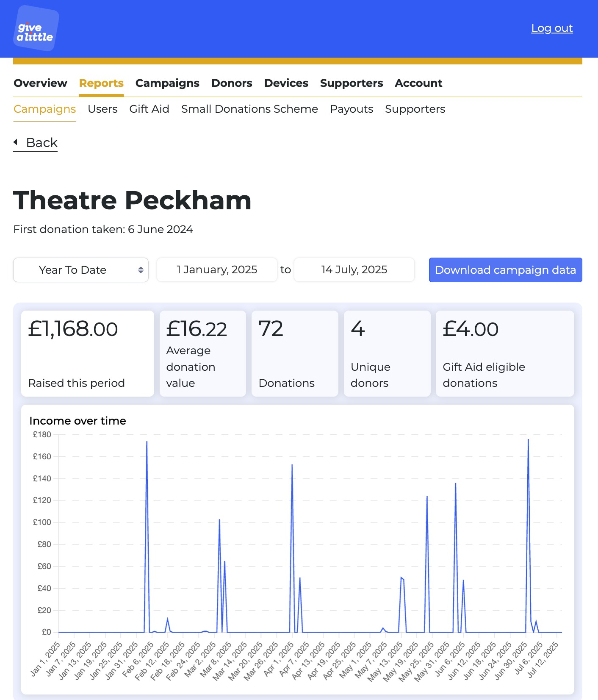This screenshot has width=598, height=700.
Task: Open Small Donations Scheme report
Action: coord(249,109)
